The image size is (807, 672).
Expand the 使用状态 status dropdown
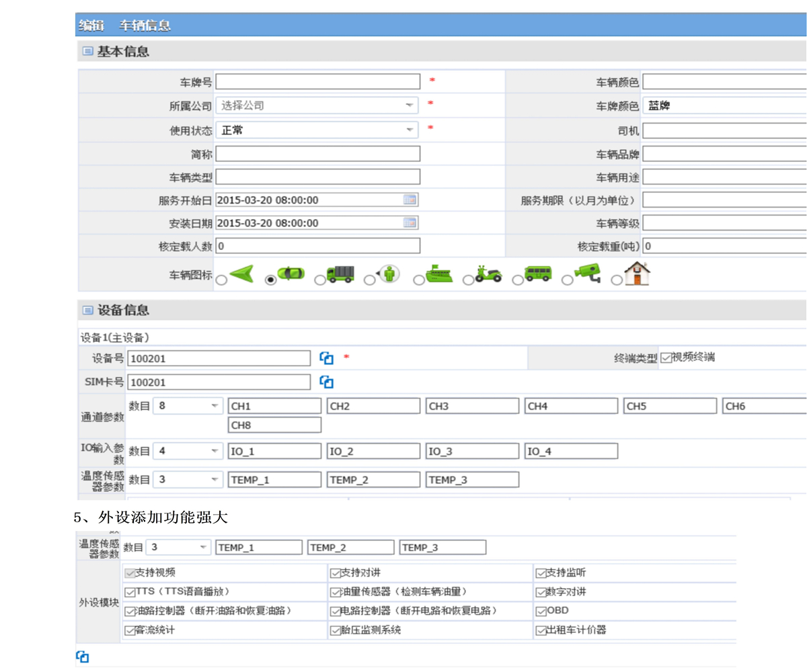click(409, 130)
